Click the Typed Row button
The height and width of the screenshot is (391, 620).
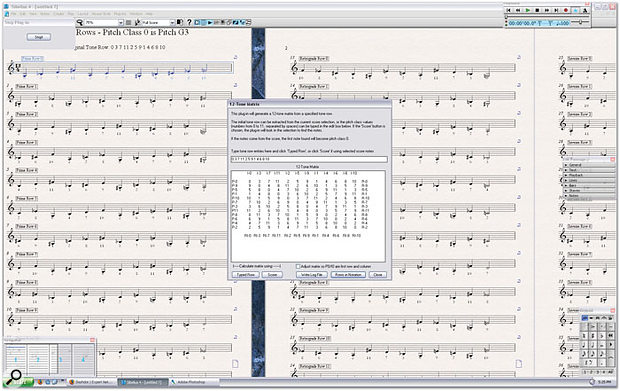click(x=246, y=274)
